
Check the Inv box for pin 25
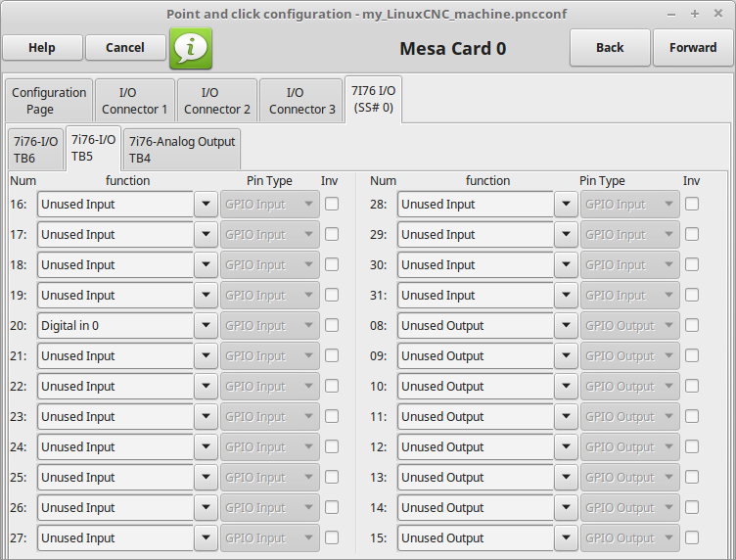[x=332, y=477]
